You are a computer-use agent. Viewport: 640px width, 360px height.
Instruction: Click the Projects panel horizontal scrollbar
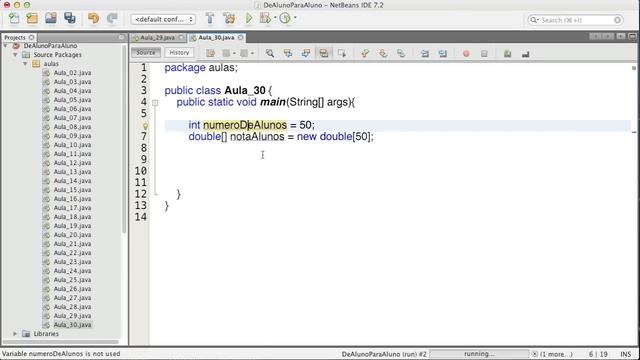tap(60, 342)
